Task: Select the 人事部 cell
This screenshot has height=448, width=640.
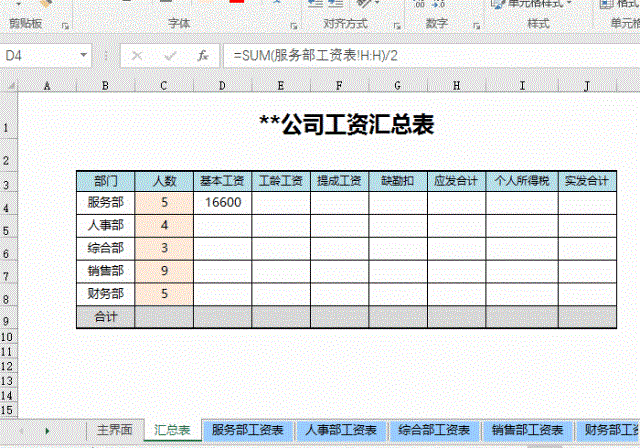Action: tap(105, 226)
